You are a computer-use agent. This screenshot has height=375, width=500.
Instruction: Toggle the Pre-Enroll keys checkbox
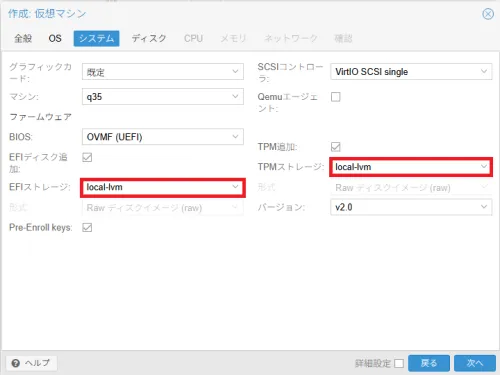pos(87,228)
